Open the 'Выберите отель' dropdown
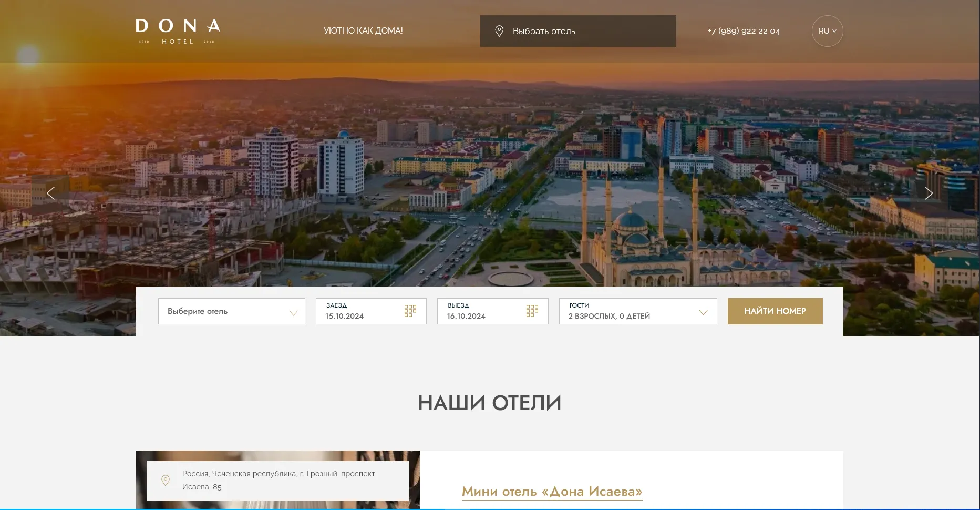The width and height of the screenshot is (980, 510). click(231, 311)
